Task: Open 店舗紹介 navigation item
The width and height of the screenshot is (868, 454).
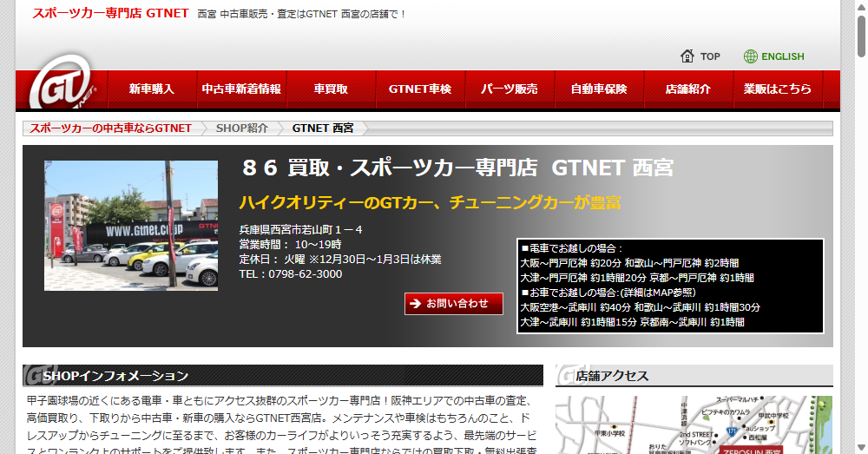Action: coord(688,89)
